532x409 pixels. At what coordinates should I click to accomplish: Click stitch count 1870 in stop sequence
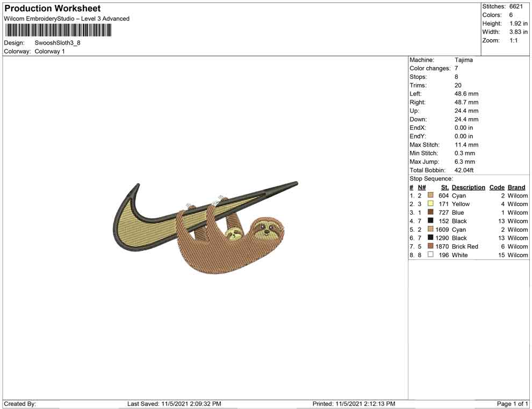click(442, 246)
